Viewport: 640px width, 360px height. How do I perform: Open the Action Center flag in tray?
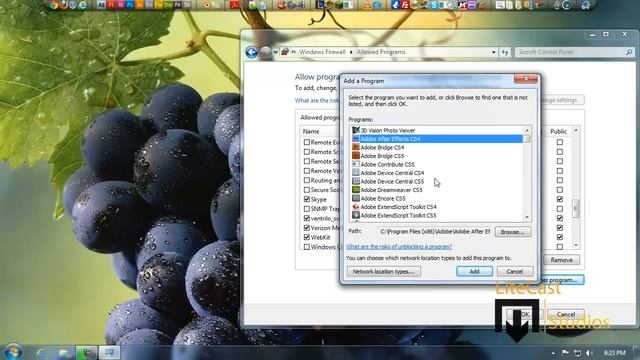click(565, 353)
